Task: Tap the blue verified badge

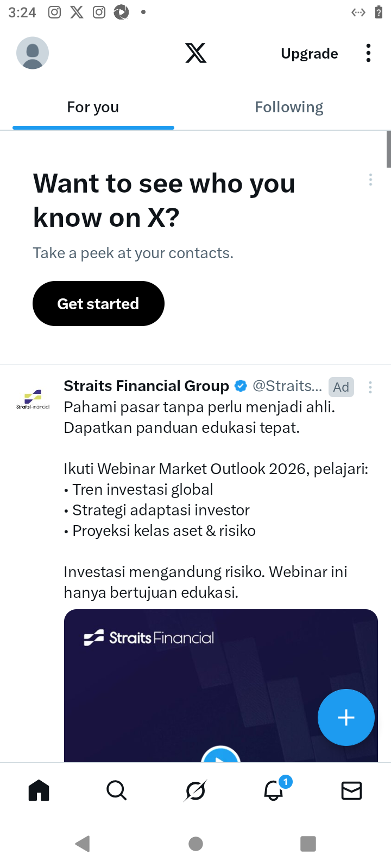Action: point(241,386)
